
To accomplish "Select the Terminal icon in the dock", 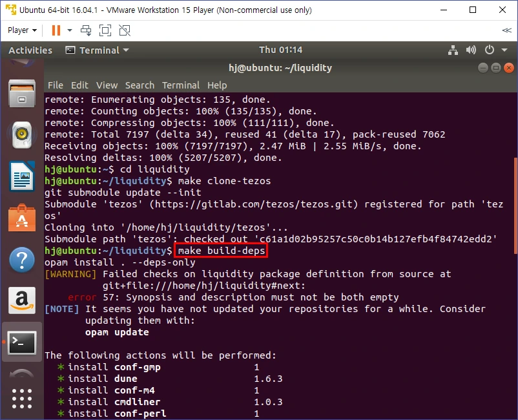I will coord(22,342).
